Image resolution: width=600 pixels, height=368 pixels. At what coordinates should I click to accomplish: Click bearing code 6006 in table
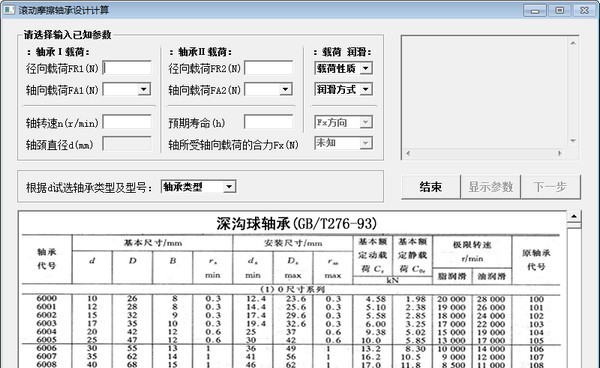tap(47, 348)
